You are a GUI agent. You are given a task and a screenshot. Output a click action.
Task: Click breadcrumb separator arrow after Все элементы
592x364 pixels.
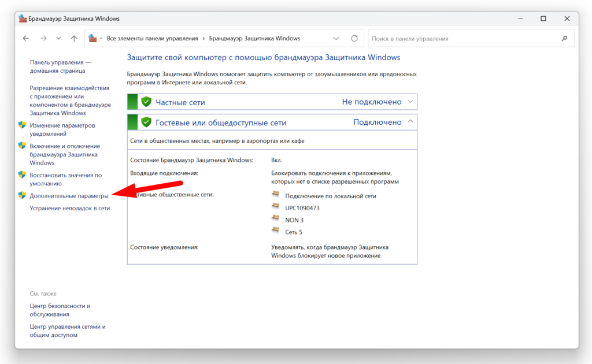(203, 39)
